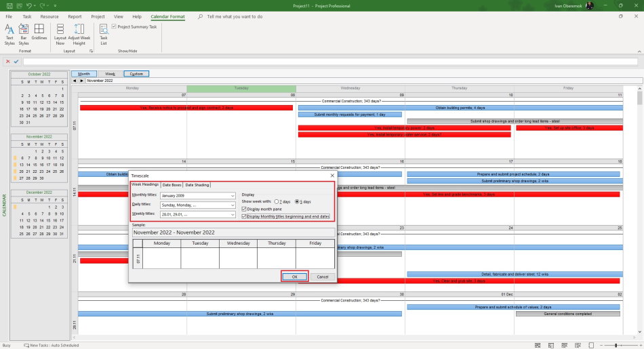Open the Gridlines tool
The image size is (644, 349).
[39, 32]
